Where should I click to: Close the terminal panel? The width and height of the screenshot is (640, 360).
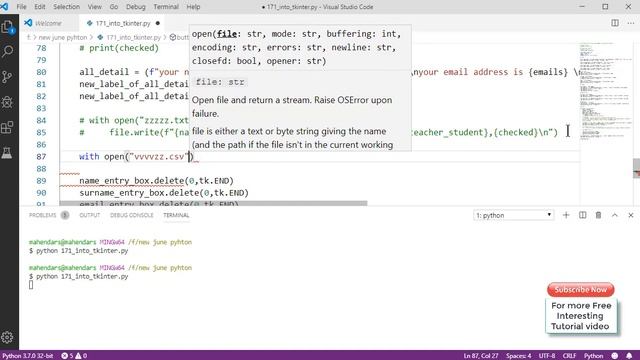coord(631,215)
